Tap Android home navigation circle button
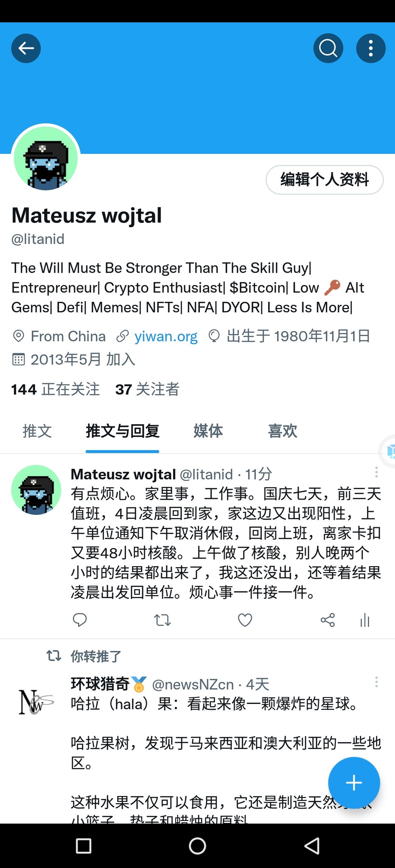The width and height of the screenshot is (395, 868). [197, 846]
